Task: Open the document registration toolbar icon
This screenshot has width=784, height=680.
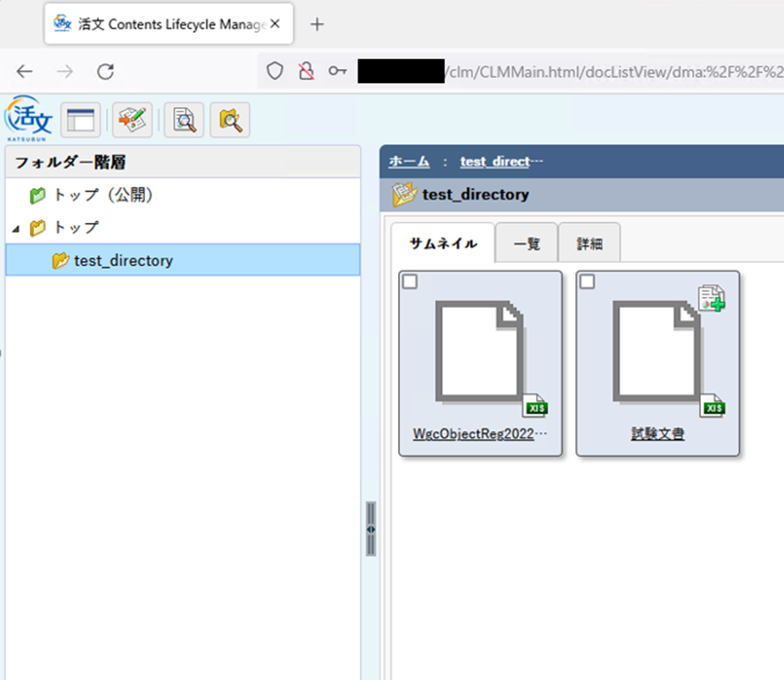Action: pyautogui.click(x=133, y=120)
